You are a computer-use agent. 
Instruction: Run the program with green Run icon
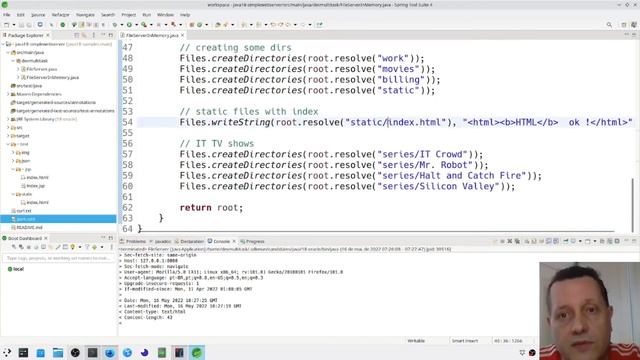click(x=129, y=24)
